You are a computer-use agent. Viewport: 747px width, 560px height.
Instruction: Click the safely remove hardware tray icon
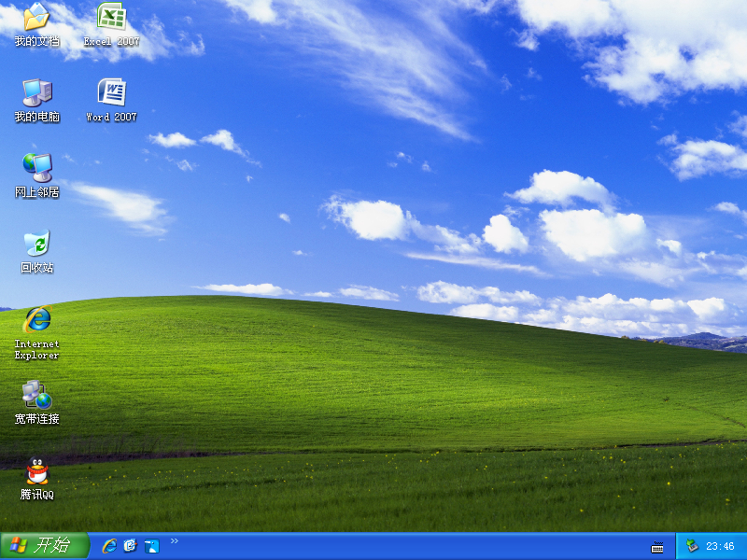692,546
